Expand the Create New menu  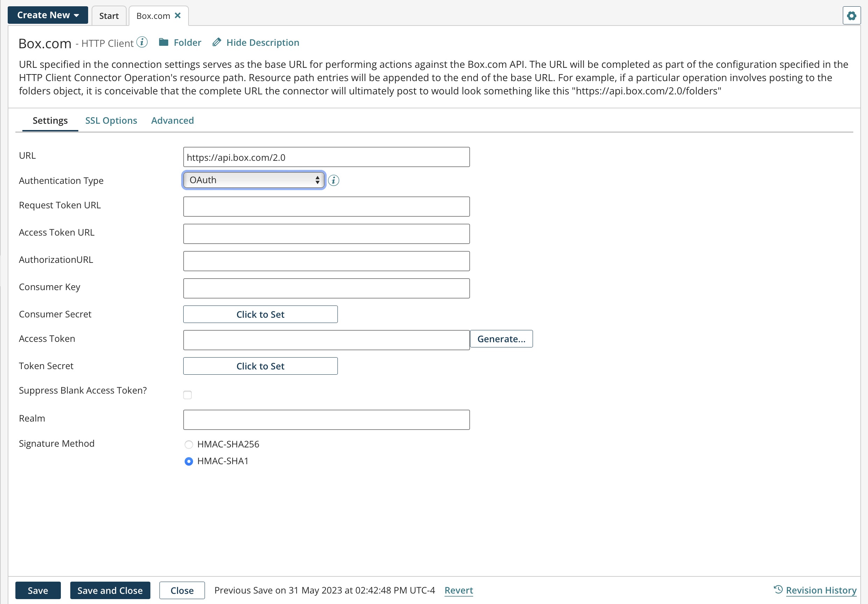click(x=47, y=15)
